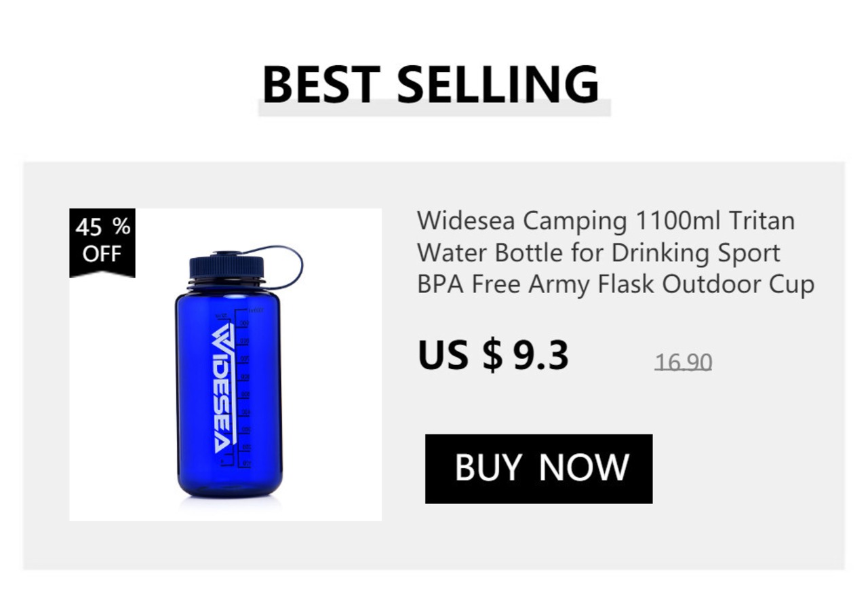
Task: Click the gray underline bar beneath BEST SELLING
Action: click(x=434, y=108)
